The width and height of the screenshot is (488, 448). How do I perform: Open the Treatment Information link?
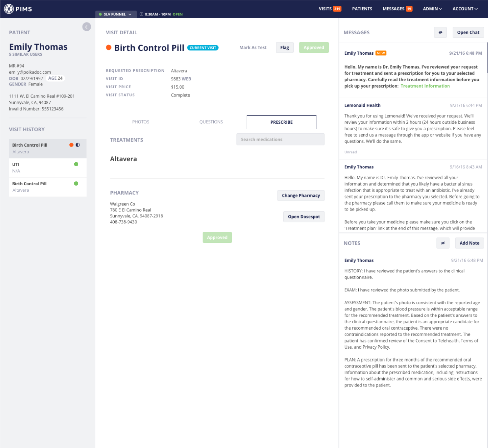(x=425, y=86)
